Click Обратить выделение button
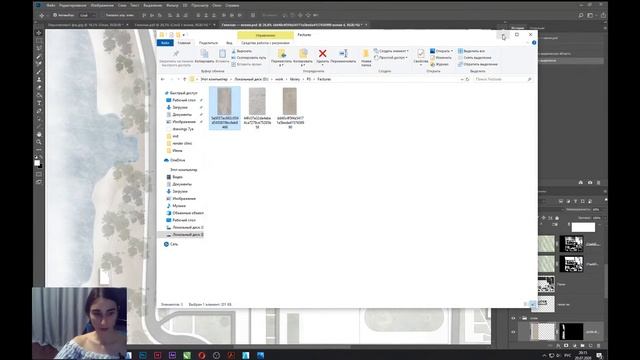The width and height of the screenshot is (640, 360). click(478, 64)
